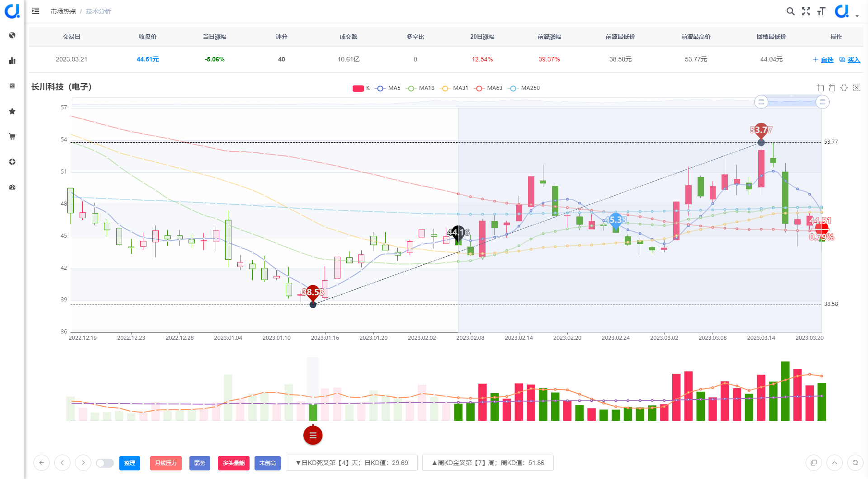
Task: Open the bar chart sidebar section
Action: pyautogui.click(x=12, y=61)
